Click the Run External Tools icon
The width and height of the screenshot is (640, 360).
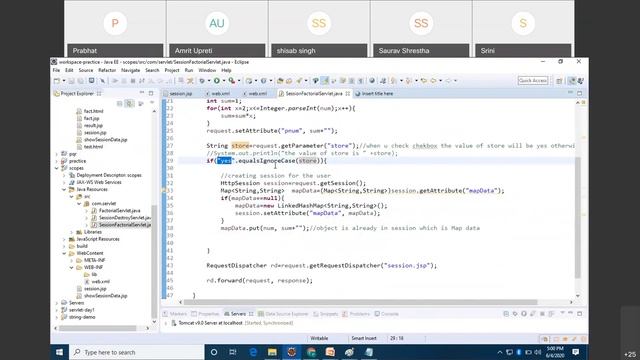231,81
